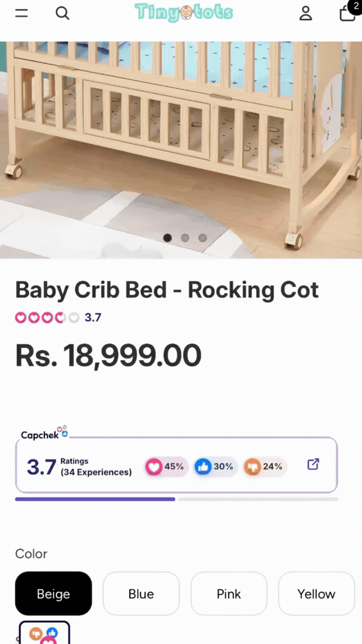Click the first carousel indicator dot

coord(168,238)
